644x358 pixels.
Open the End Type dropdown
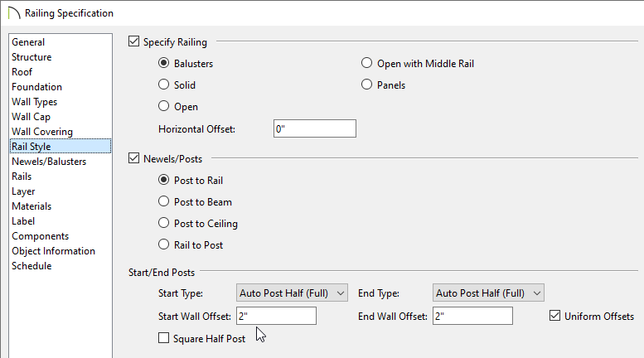click(x=488, y=293)
